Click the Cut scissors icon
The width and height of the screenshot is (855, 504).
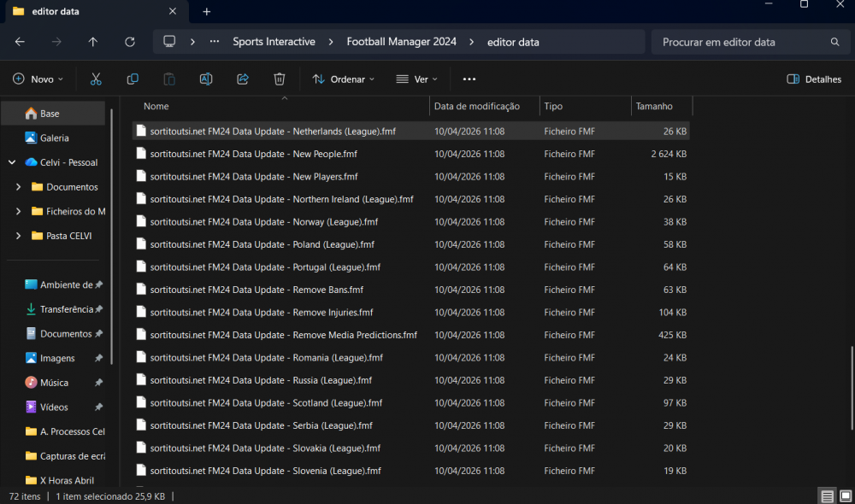click(x=96, y=79)
